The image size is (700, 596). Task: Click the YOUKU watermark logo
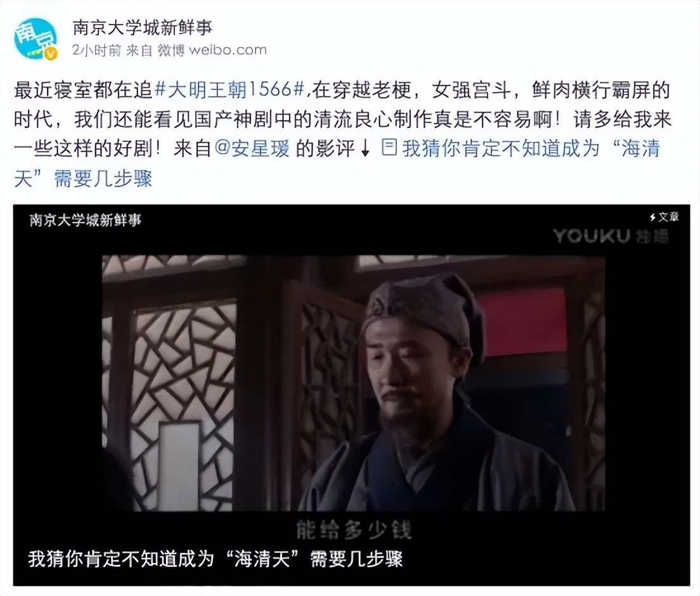coord(610,236)
